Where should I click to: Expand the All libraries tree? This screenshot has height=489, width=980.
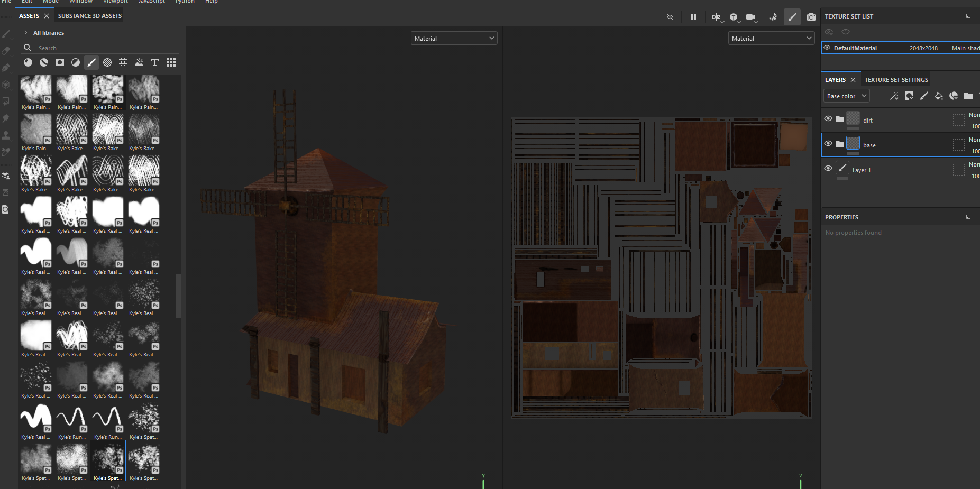click(26, 33)
